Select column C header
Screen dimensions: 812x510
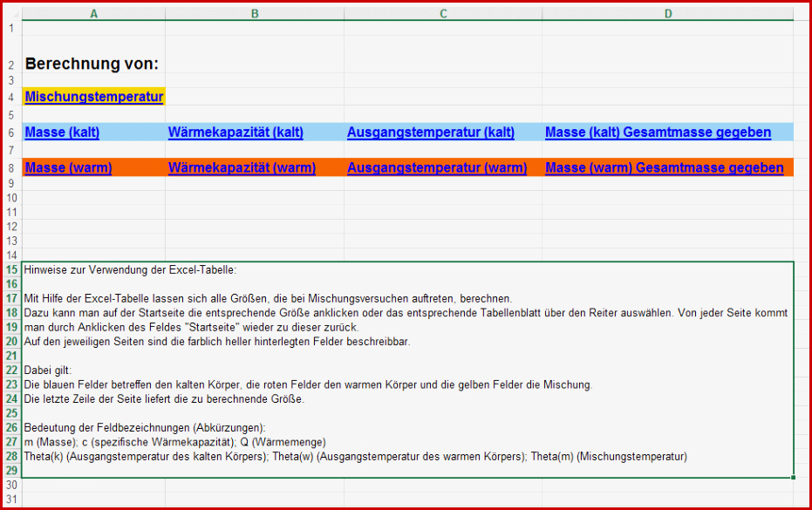[443, 14]
